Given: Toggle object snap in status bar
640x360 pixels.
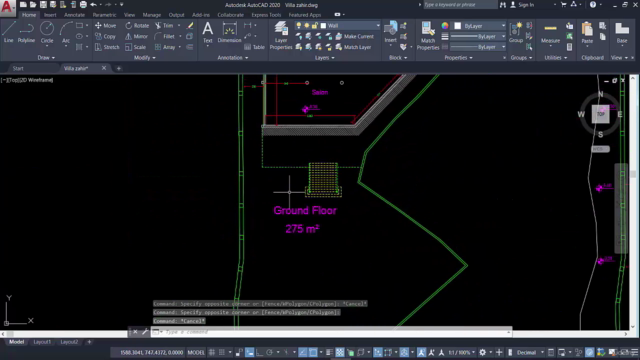Looking at the screenshot, I should (313, 352).
